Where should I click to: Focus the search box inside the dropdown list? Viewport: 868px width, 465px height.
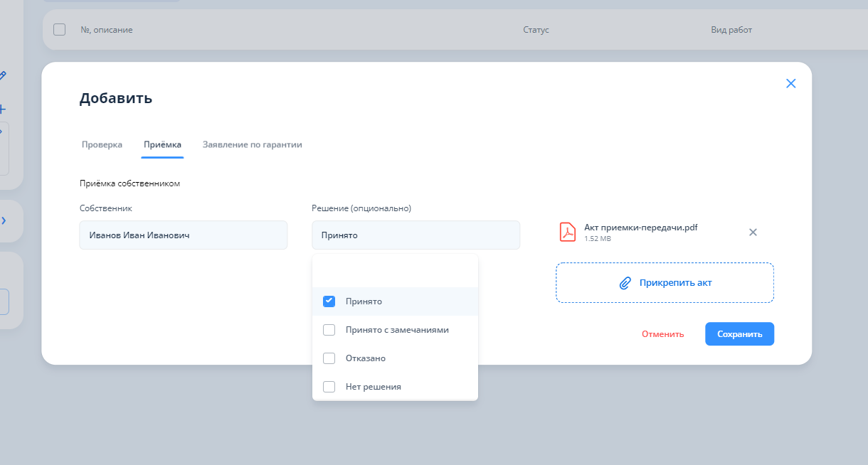(x=395, y=272)
